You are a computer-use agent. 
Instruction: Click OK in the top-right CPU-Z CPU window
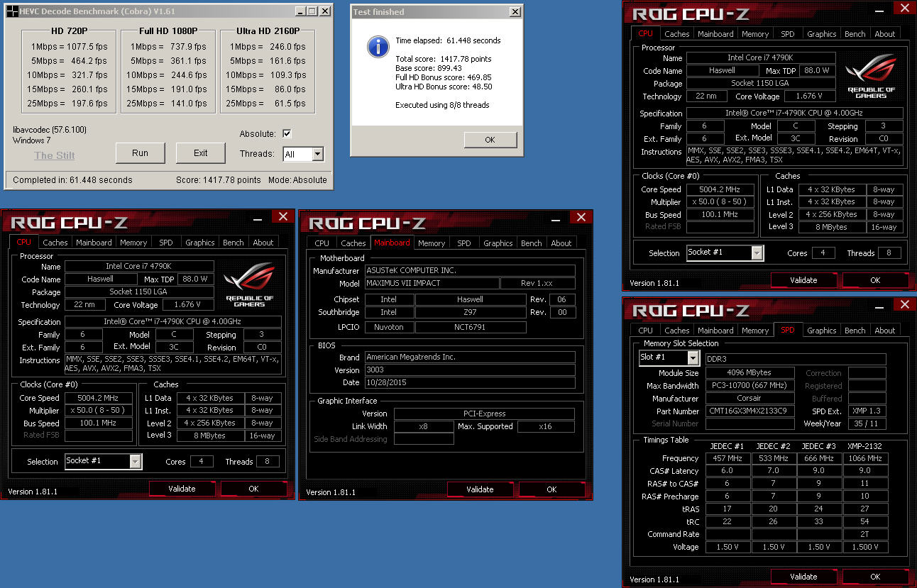pyautogui.click(x=875, y=280)
